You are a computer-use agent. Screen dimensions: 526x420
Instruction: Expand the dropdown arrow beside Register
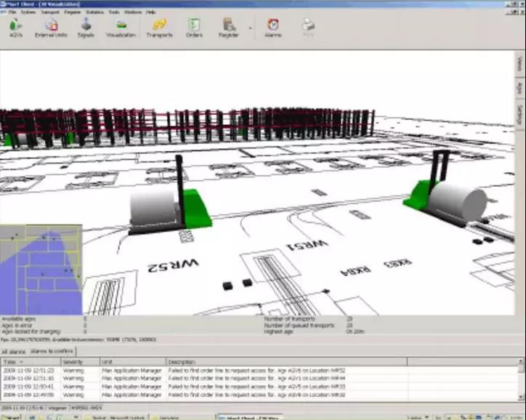coord(251,30)
